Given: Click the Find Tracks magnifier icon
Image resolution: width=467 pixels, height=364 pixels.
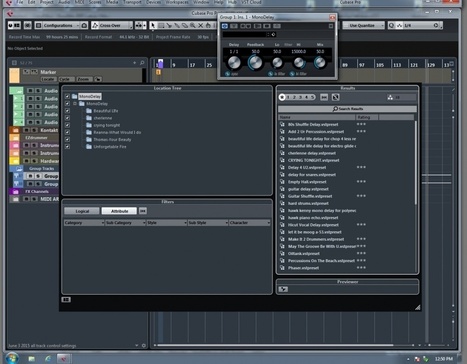Looking at the screenshot, I should (x=142, y=63).
